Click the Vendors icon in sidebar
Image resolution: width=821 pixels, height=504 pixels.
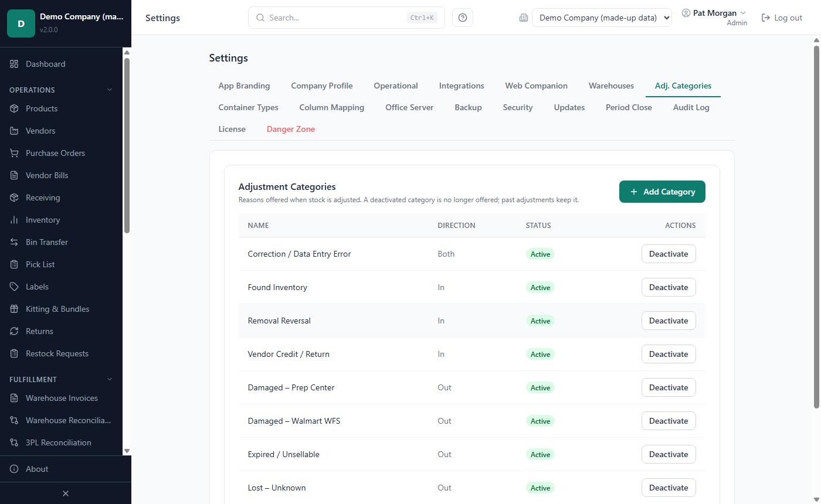pos(14,131)
